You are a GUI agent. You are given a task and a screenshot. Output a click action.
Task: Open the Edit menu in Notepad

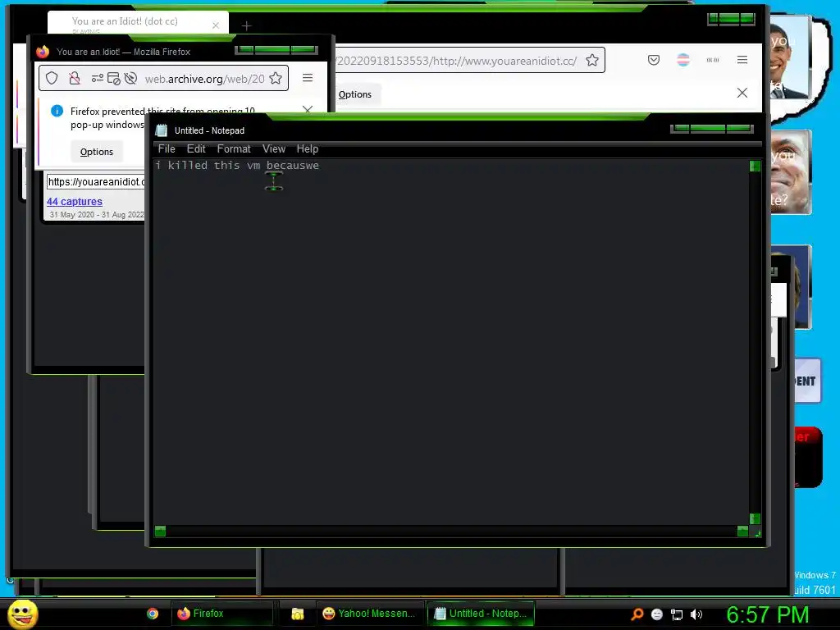[196, 149]
